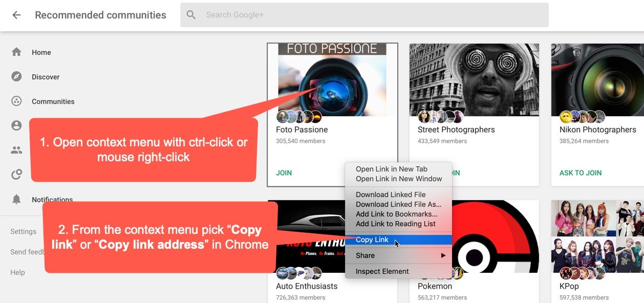The width and height of the screenshot is (644, 303).
Task: Go back with the left arrow icon
Action: pos(16,15)
